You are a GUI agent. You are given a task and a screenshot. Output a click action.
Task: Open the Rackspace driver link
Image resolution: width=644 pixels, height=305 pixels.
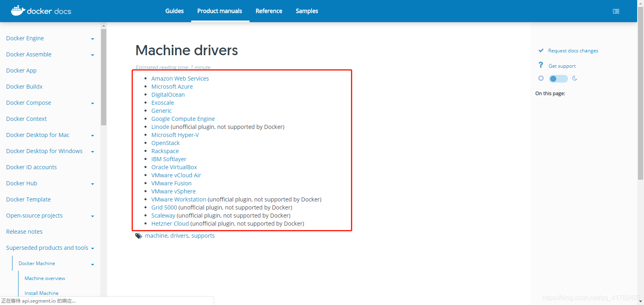click(165, 151)
